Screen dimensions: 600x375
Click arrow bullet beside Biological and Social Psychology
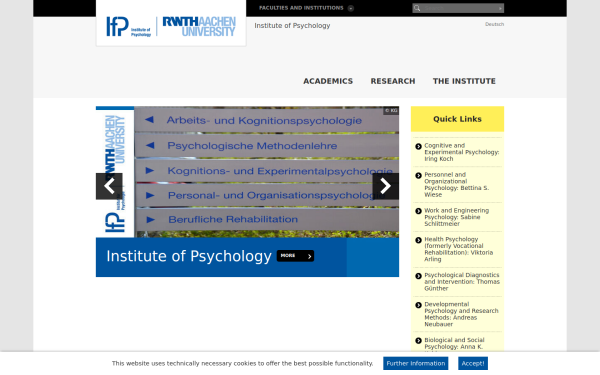tap(418, 341)
